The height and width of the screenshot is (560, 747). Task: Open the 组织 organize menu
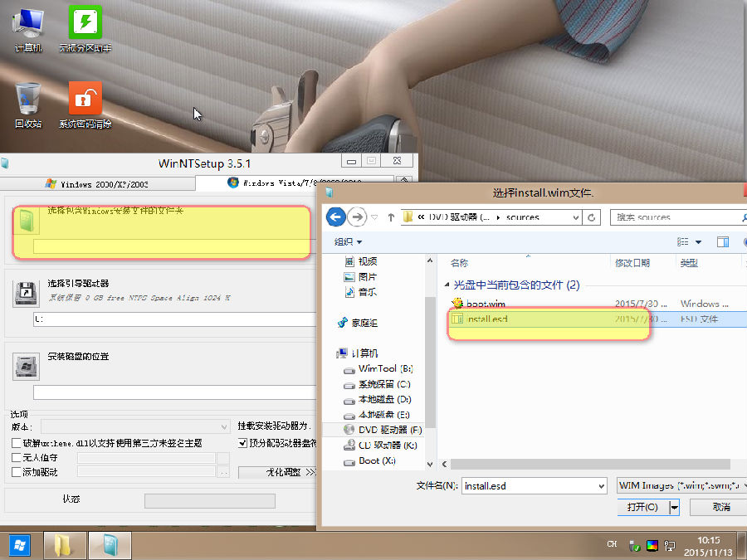[x=348, y=242]
